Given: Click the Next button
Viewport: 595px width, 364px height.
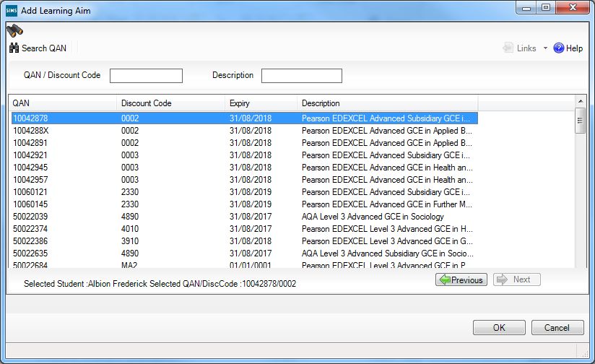Looking at the screenshot, I should 516,279.
